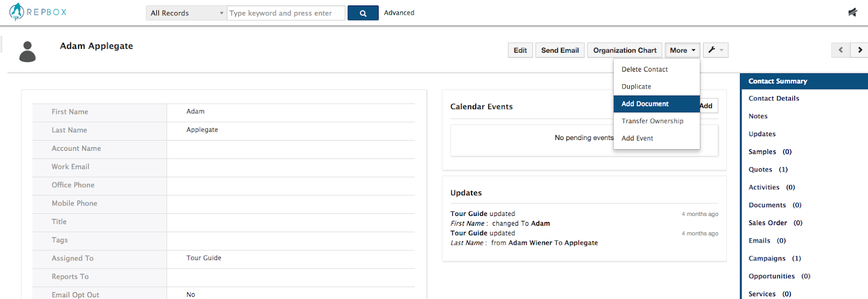This screenshot has height=299, width=868.
Task: Open the wrench settings menu
Action: [x=716, y=50]
